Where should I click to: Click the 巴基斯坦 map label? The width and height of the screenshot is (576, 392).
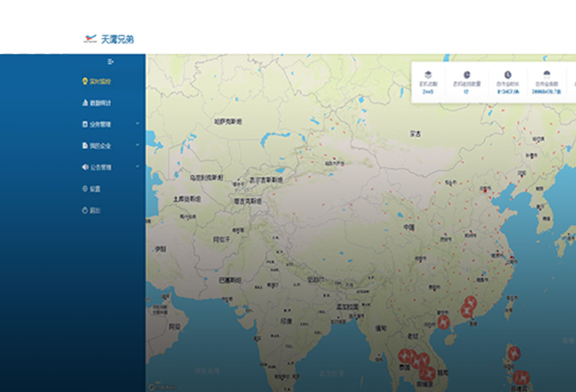pyautogui.click(x=231, y=280)
